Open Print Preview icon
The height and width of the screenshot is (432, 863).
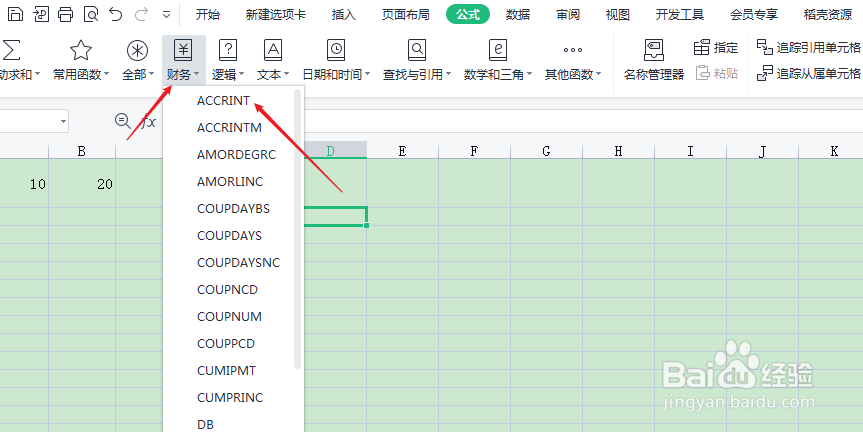91,14
